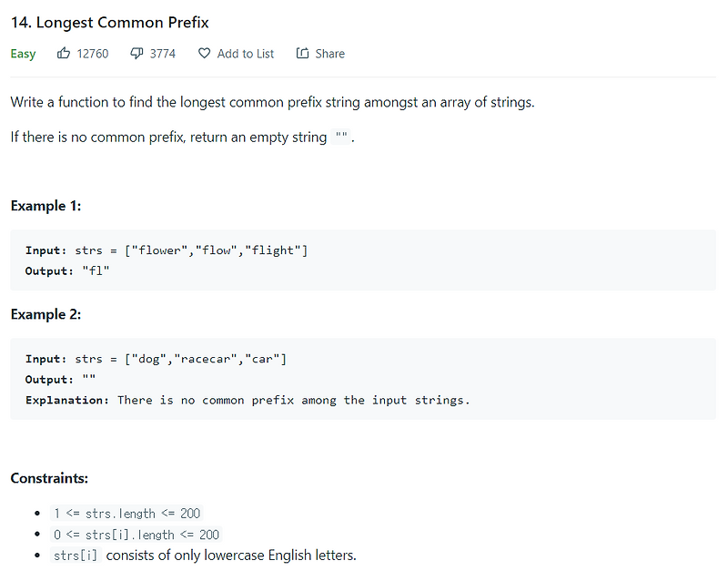Click the heart icon for Add to List
The width and height of the screenshot is (728, 571).
pyautogui.click(x=205, y=54)
